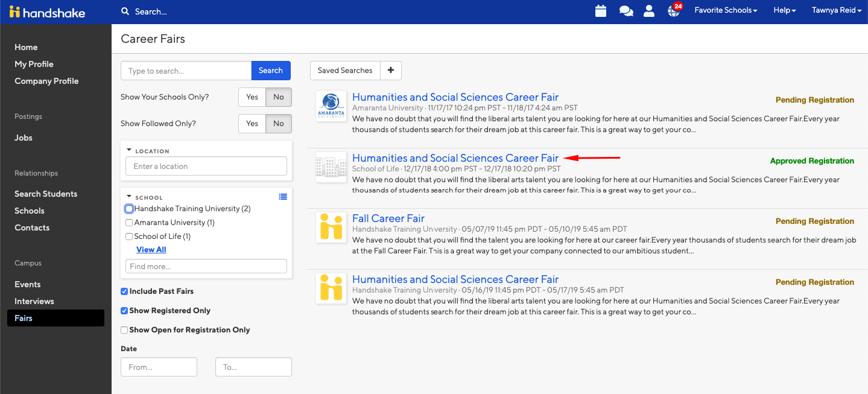Open School of Life Humanities Career Fair link
868x394 pixels.
point(455,158)
